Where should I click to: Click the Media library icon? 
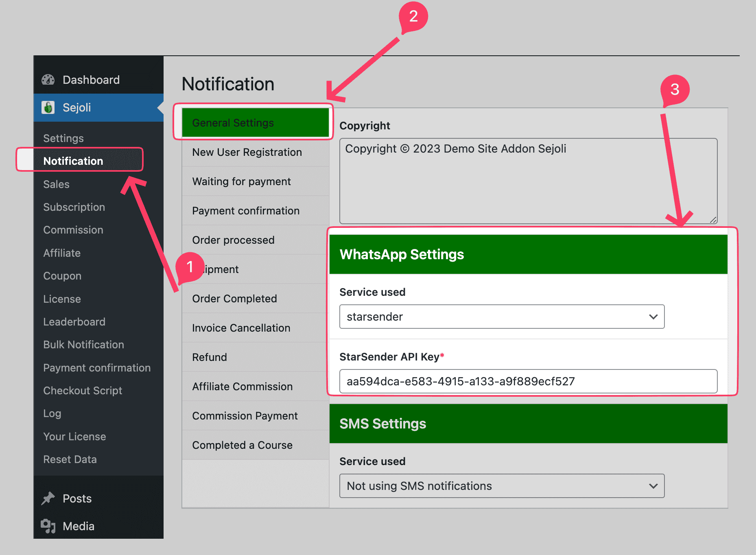(48, 526)
